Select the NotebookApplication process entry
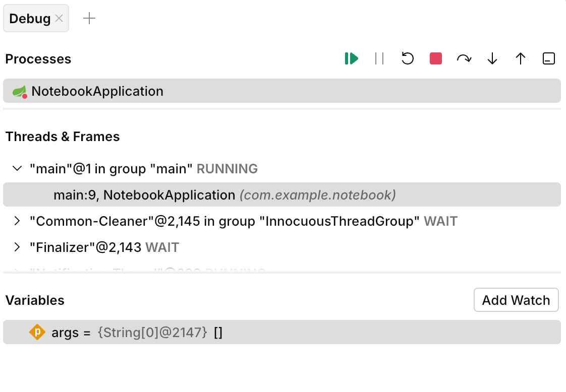 click(97, 91)
